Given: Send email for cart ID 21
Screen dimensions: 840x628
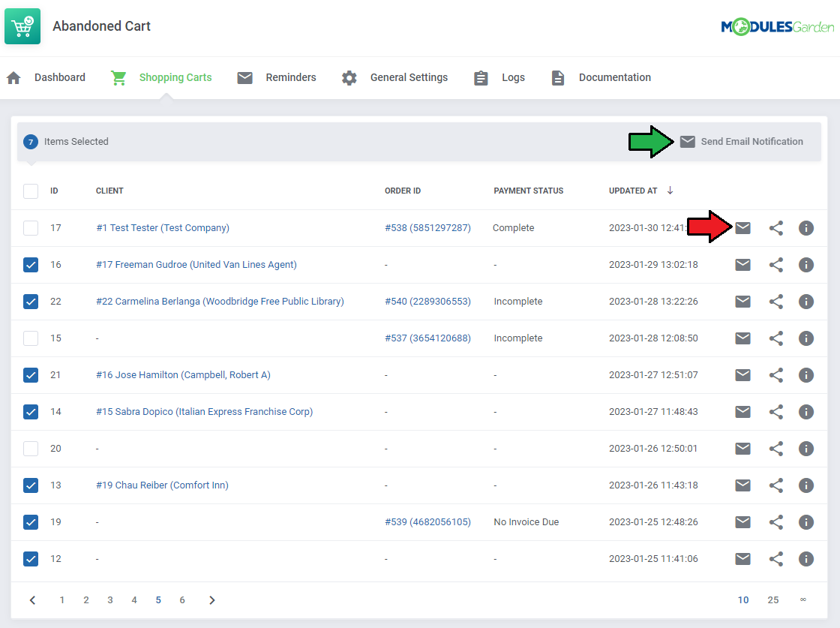Looking at the screenshot, I should [x=742, y=375].
